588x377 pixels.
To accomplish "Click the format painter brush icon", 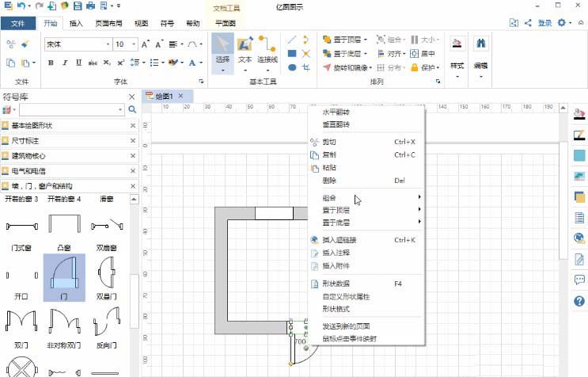I will 27,44.
